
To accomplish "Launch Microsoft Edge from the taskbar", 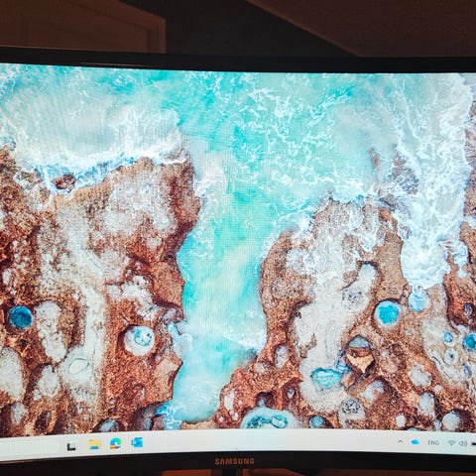I will (x=115, y=443).
